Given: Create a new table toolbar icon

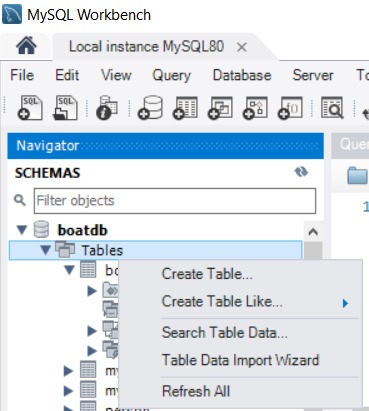Looking at the screenshot, I should pyautogui.click(x=185, y=107).
